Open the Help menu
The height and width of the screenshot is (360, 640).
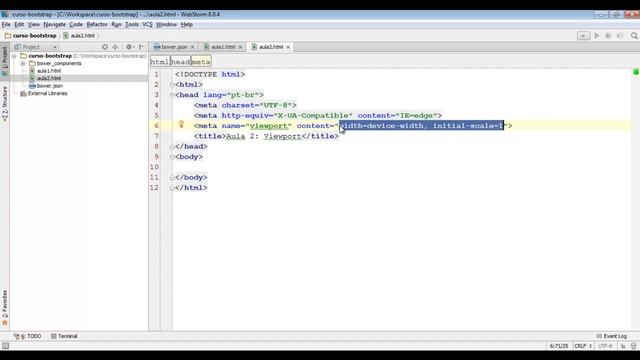click(x=187, y=24)
